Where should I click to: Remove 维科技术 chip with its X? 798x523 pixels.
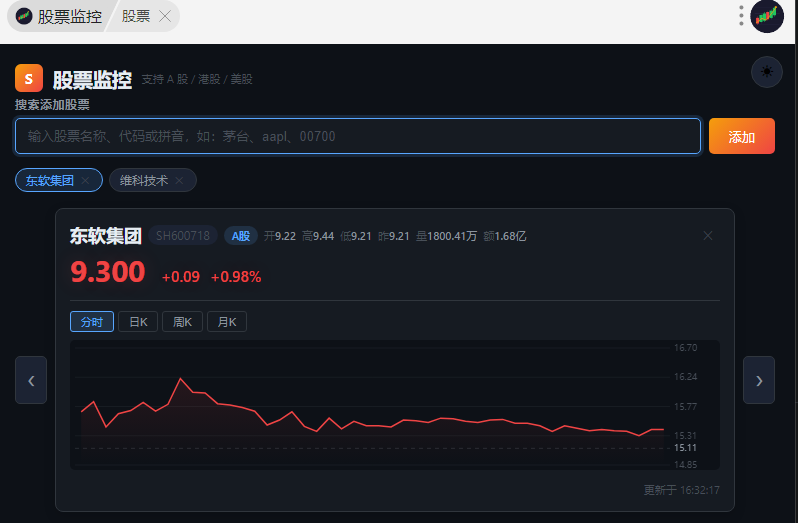coord(179,181)
